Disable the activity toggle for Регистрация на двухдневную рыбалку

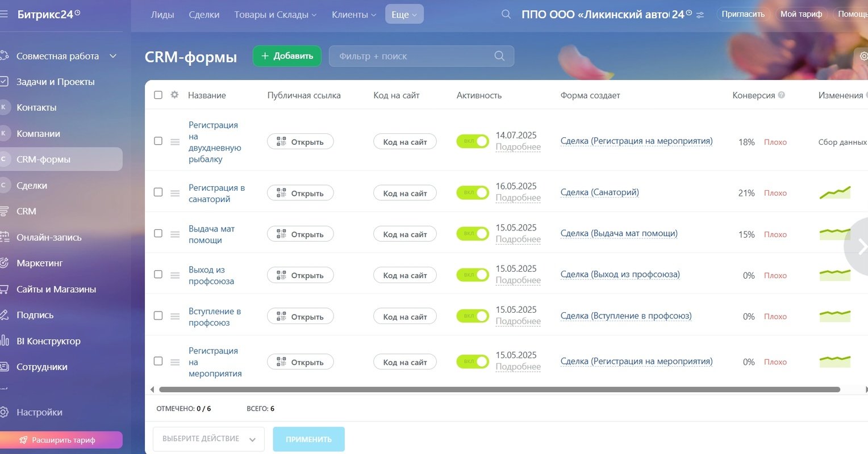tap(473, 141)
